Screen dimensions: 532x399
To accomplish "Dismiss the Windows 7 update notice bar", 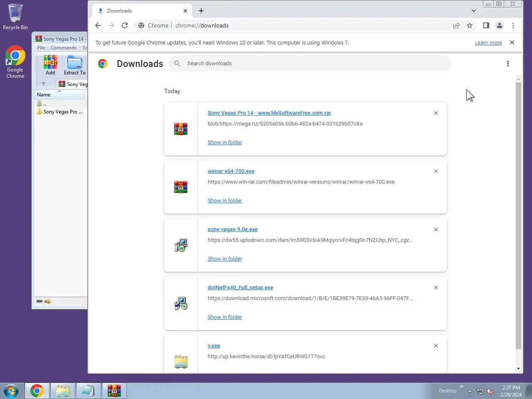I will 512,42.
